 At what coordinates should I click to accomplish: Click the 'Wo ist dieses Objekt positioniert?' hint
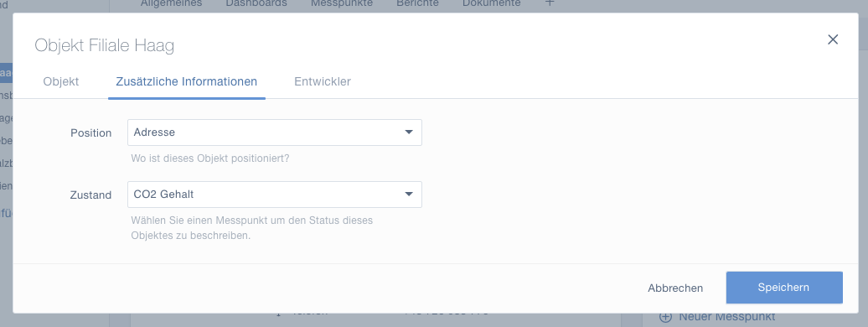[x=209, y=158]
